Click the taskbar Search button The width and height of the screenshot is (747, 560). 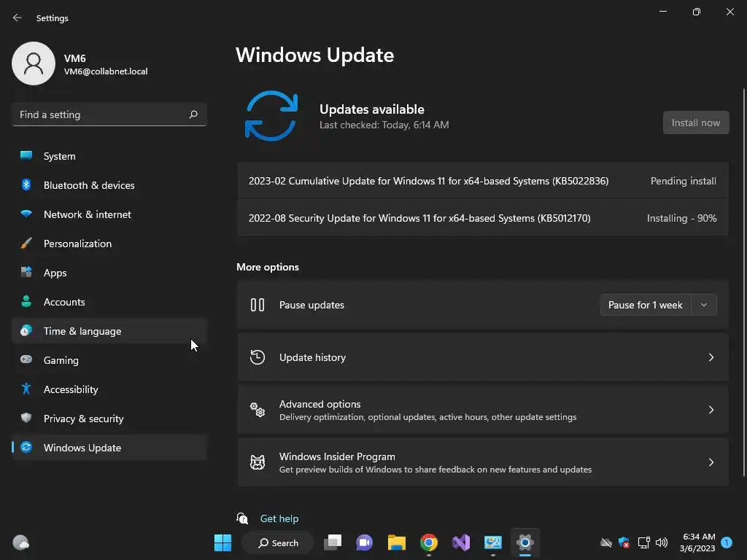pos(278,542)
